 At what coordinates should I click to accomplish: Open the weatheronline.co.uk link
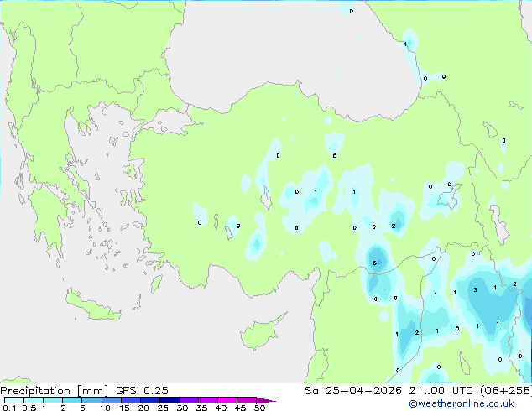(x=462, y=403)
